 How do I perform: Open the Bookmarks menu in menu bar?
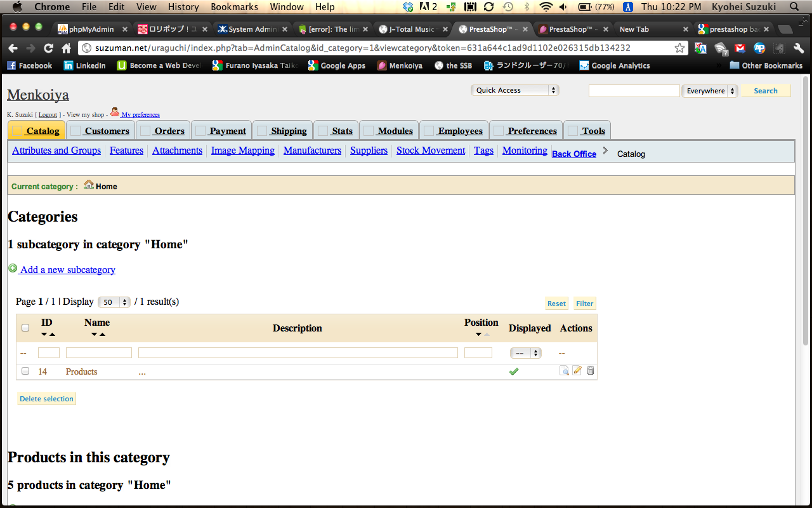click(235, 7)
